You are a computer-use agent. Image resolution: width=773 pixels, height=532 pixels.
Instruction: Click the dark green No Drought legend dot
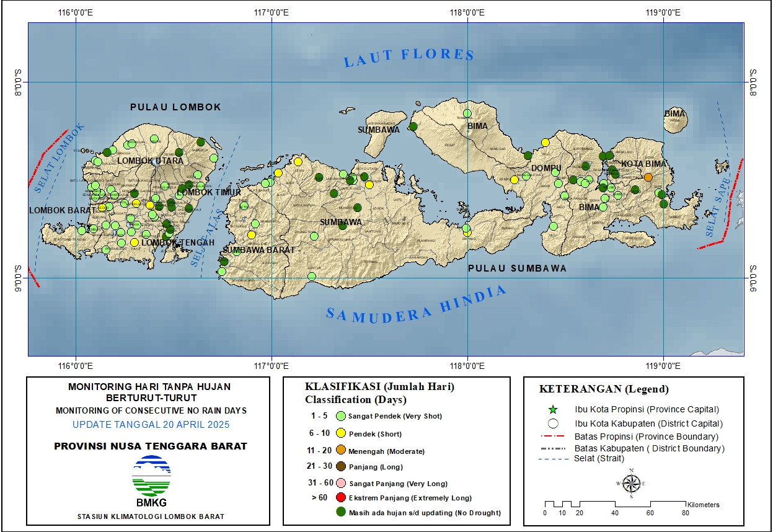tap(340, 512)
